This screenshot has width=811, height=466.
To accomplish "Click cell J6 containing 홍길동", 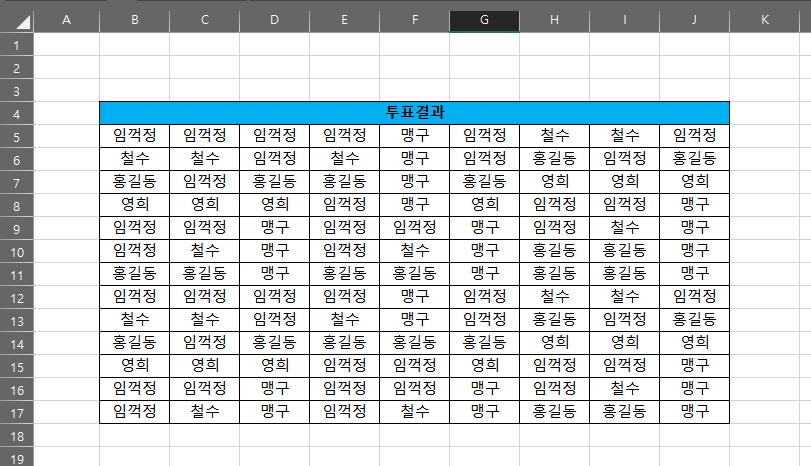I will tap(694, 159).
